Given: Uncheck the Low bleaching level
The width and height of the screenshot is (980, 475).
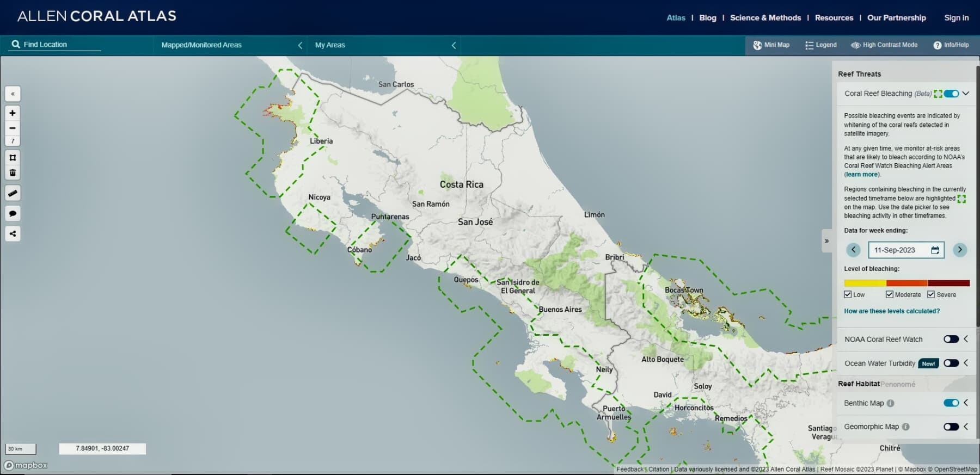Looking at the screenshot, I should [848, 294].
